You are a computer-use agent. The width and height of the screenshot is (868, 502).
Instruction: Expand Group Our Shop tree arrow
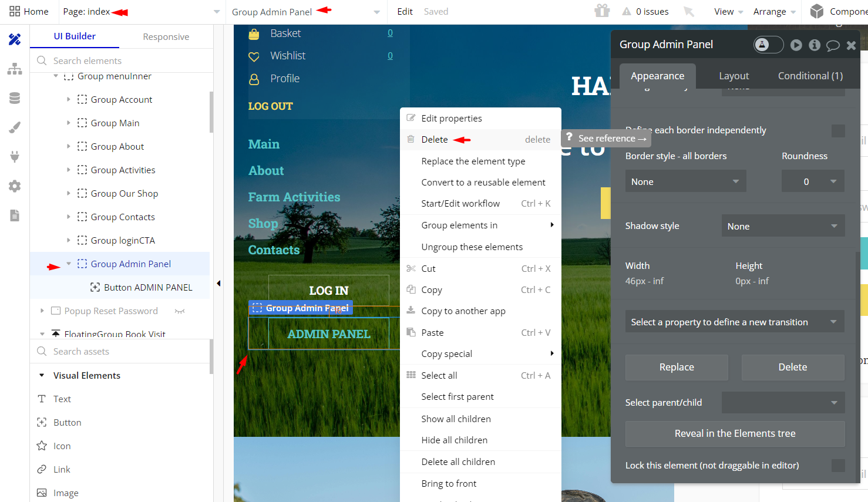pyautogui.click(x=69, y=193)
